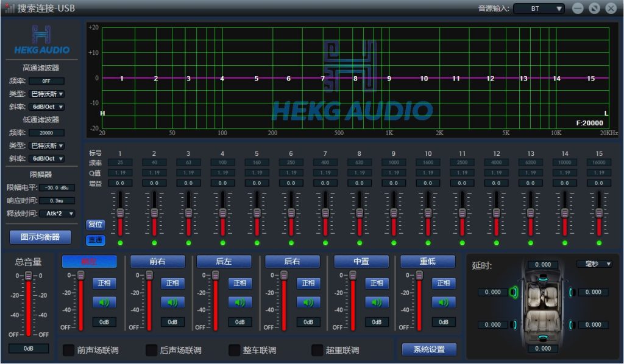This screenshot has height=364, width=624.
Task: Mute the 后左 channel speaker icon
Action: tap(240, 303)
